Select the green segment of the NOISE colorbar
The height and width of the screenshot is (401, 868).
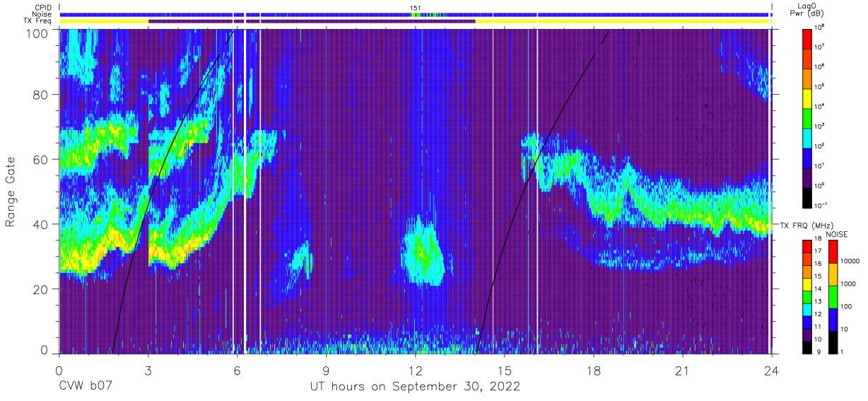tap(833, 296)
